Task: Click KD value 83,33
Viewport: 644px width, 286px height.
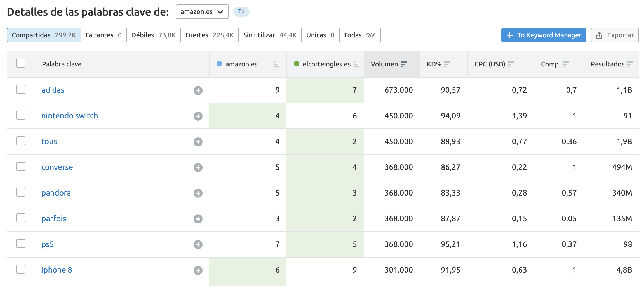Action: point(451,193)
